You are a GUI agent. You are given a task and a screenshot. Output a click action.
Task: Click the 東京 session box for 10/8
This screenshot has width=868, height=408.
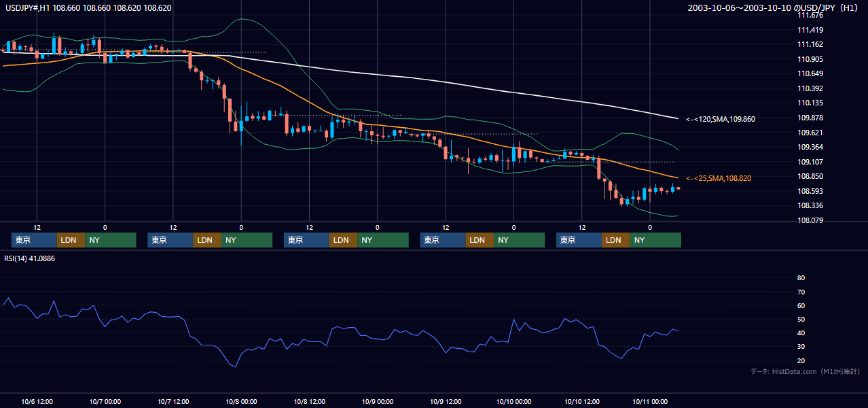click(x=307, y=240)
